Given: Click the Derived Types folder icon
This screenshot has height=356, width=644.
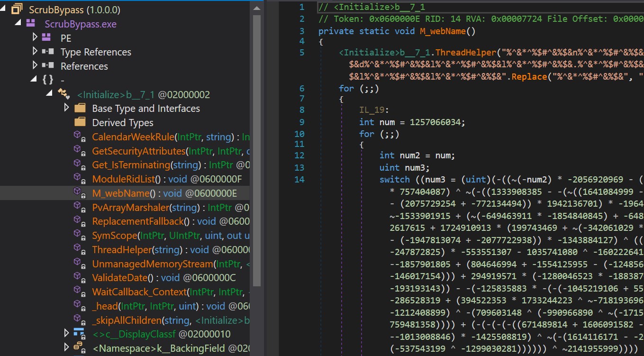Looking at the screenshot, I should (x=80, y=122).
